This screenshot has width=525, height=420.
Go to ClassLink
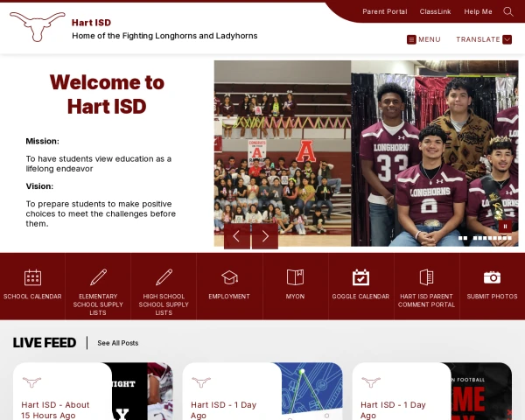point(435,11)
